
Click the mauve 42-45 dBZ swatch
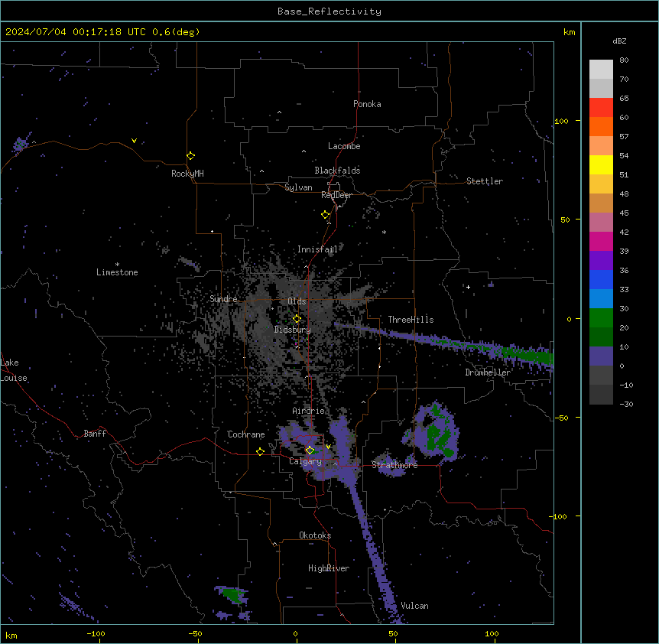click(601, 223)
